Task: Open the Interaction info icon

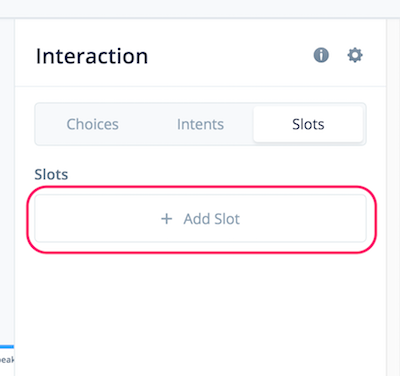Action: (321, 55)
